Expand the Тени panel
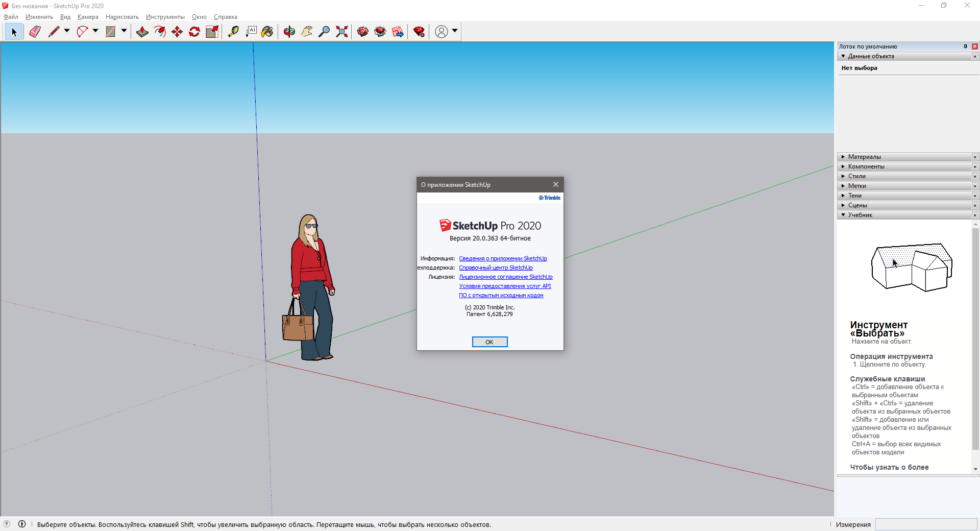Viewport: 980px width, 531px height. (x=854, y=196)
